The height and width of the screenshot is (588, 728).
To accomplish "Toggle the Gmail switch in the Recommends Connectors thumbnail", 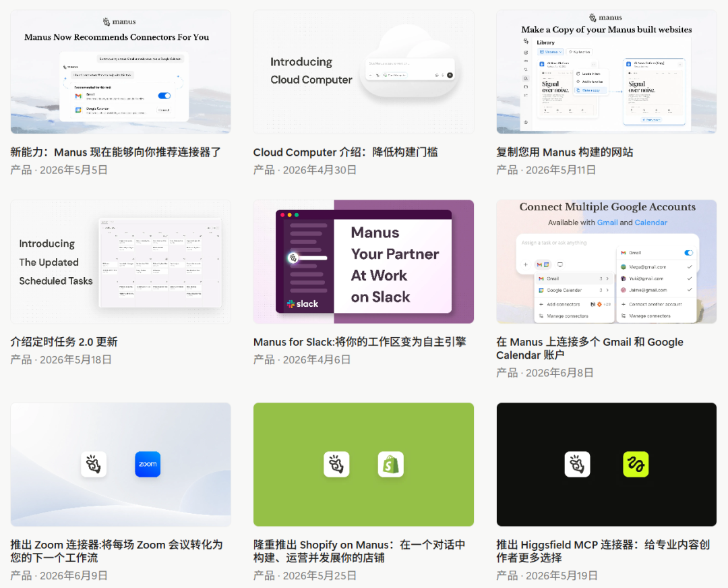I will point(164,96).
